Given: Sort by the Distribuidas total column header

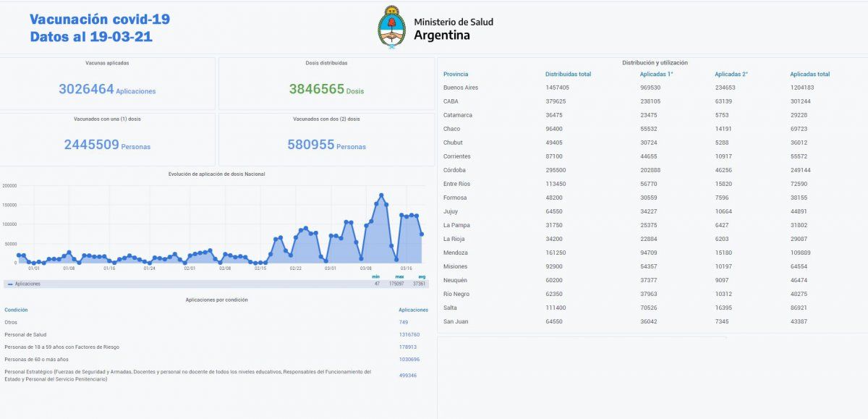Looking at the screenshot, I should click(567, 74).
